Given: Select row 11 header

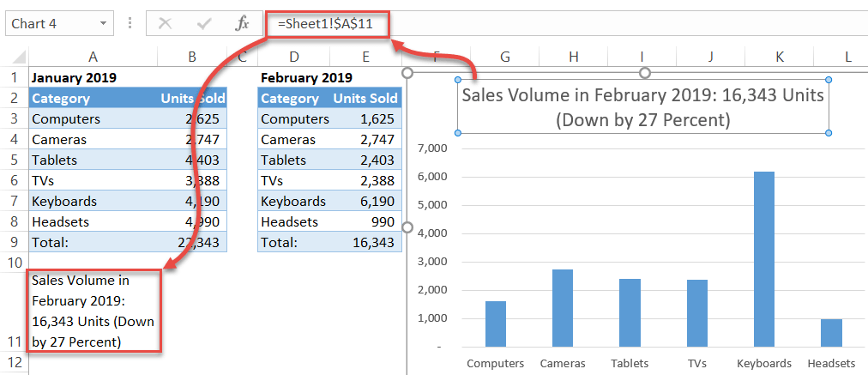Looking at the screenshot, I should click(14, 341).
